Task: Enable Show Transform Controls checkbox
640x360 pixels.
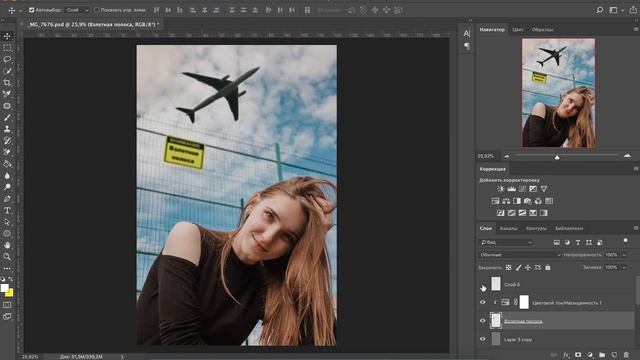Action: click(x=97, y=10)
